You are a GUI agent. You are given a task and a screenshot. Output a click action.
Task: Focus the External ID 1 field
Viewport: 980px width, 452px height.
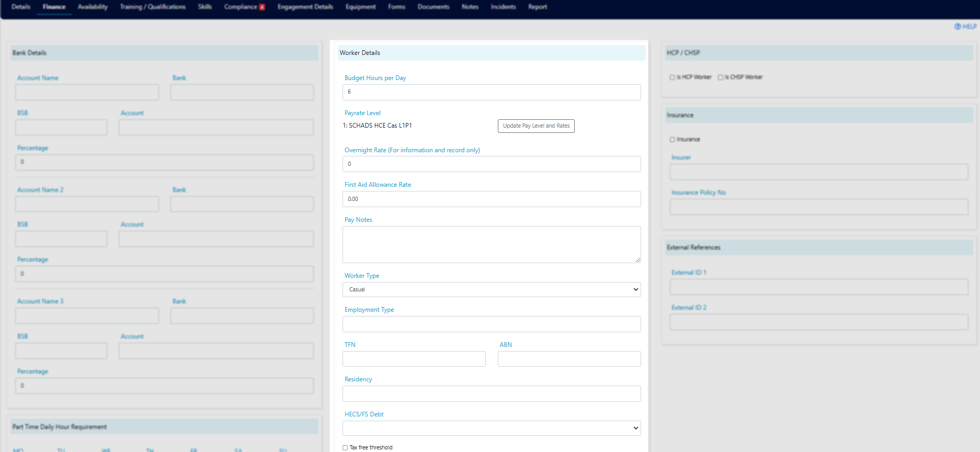click(x=819, y=287)
